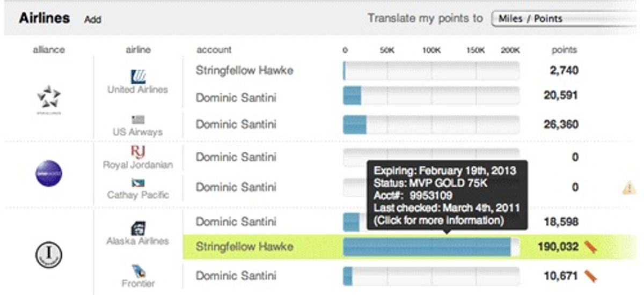Click the 190,032 points progress bar
The height and width of the screenshot is (295, 644).
[x=429, y=247]
